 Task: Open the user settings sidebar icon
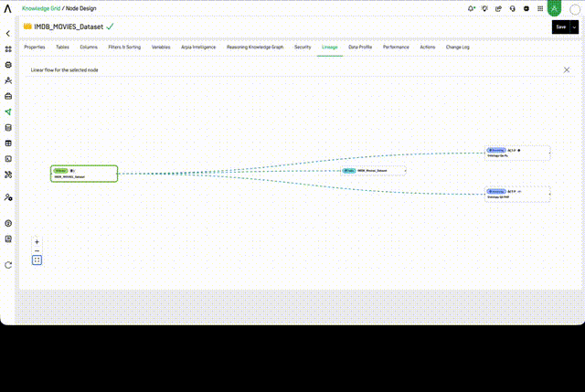pos(8,197)
